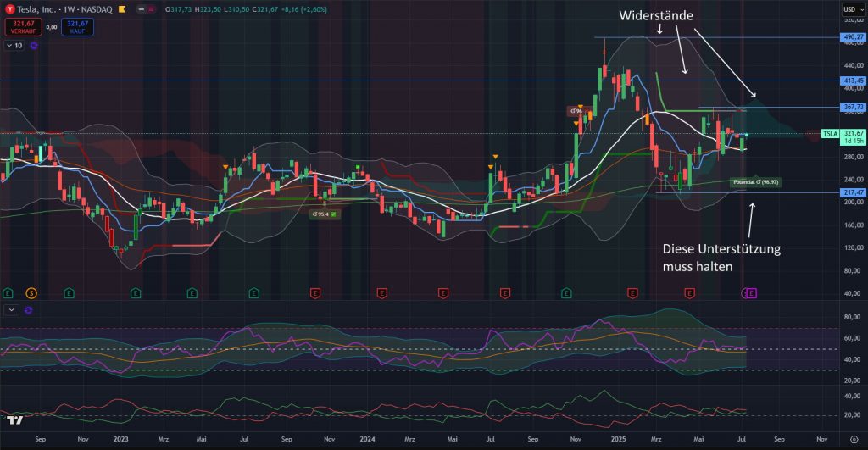Screen dimensions: 868x450
Task: Select the 367,73 price line label
Action: coord(853,107)
